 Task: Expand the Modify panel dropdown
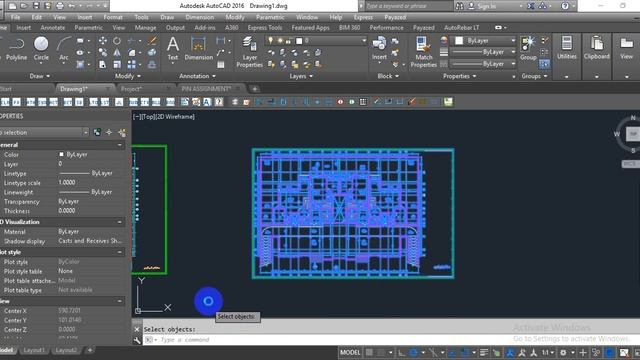[x=128, y=76]
